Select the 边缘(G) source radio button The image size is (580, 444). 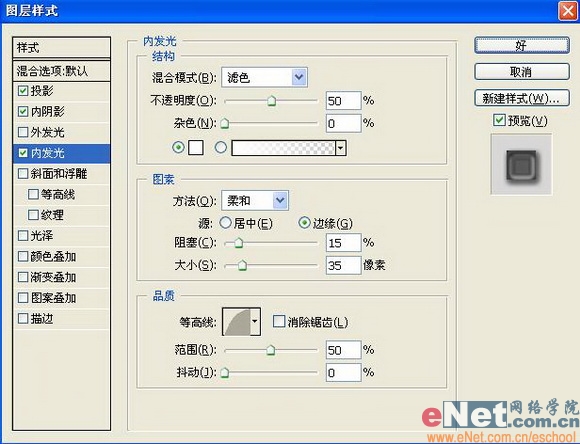click(304, 223)
